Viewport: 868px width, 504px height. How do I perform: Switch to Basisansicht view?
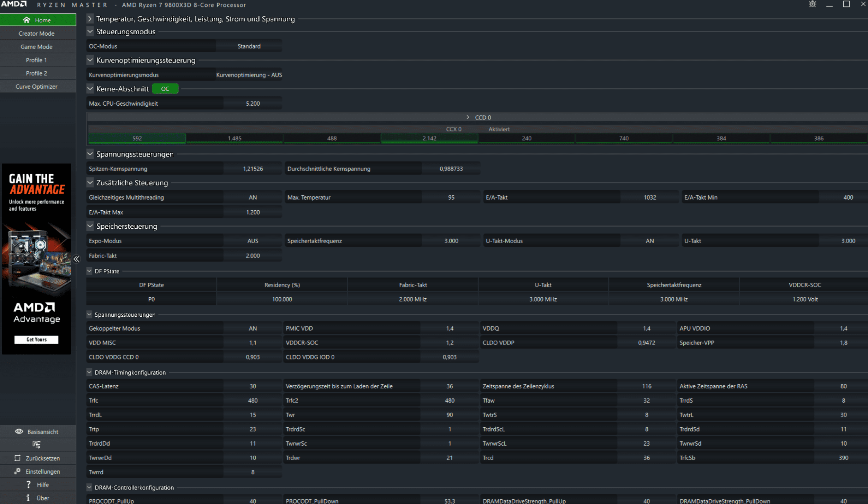[38, 432]
